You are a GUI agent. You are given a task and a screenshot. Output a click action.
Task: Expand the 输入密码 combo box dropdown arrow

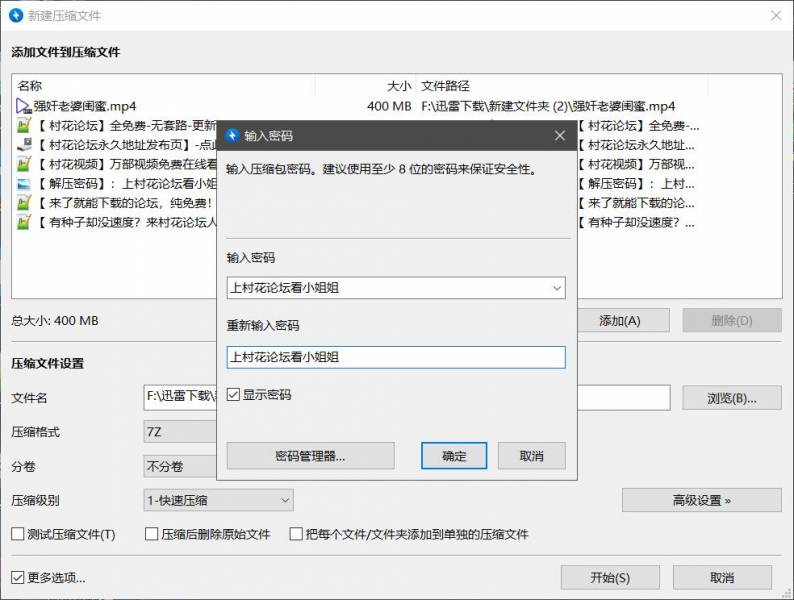pos(557,288)
